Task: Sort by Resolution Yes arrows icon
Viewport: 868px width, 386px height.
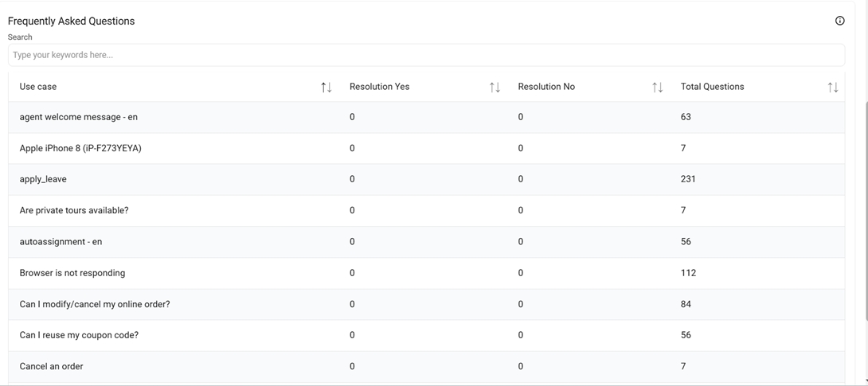Action: coord(495,87)
